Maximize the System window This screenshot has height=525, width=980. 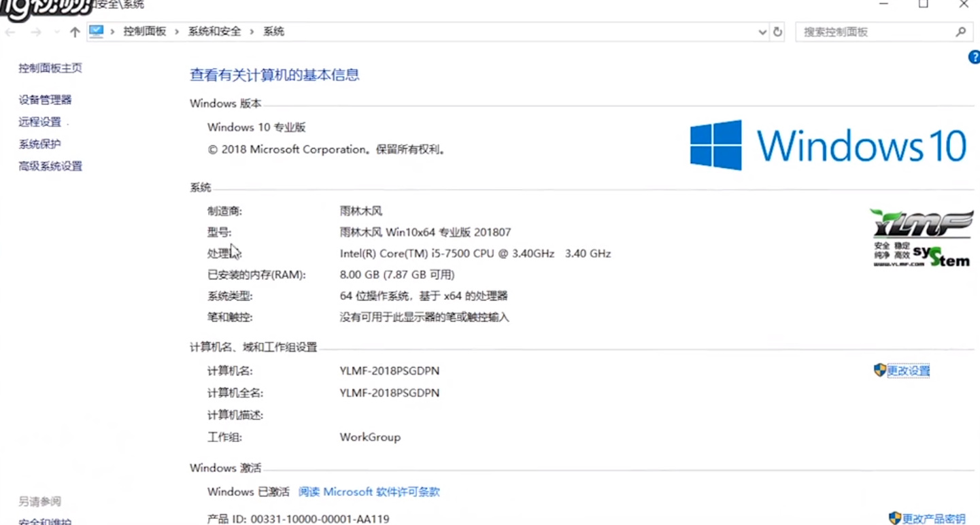923,4
